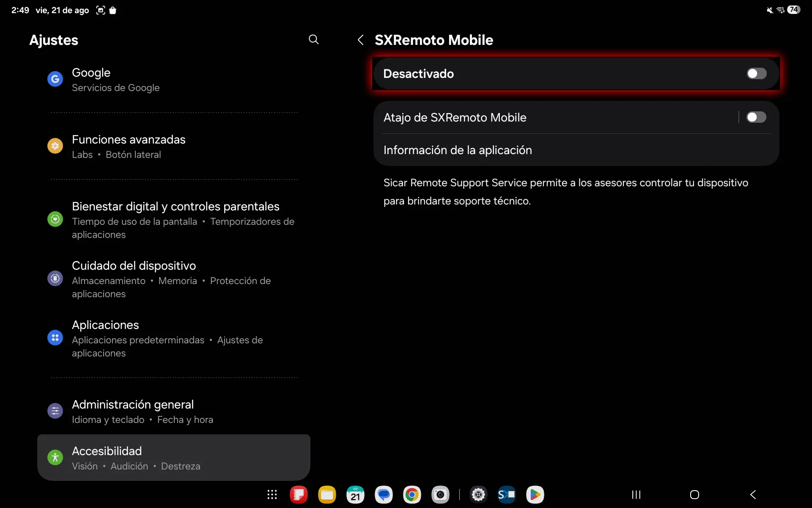Tap the Visión · Audición · Destreza subtitle
Viewport: 812px width, 508px height.
(x=136, y=466)
